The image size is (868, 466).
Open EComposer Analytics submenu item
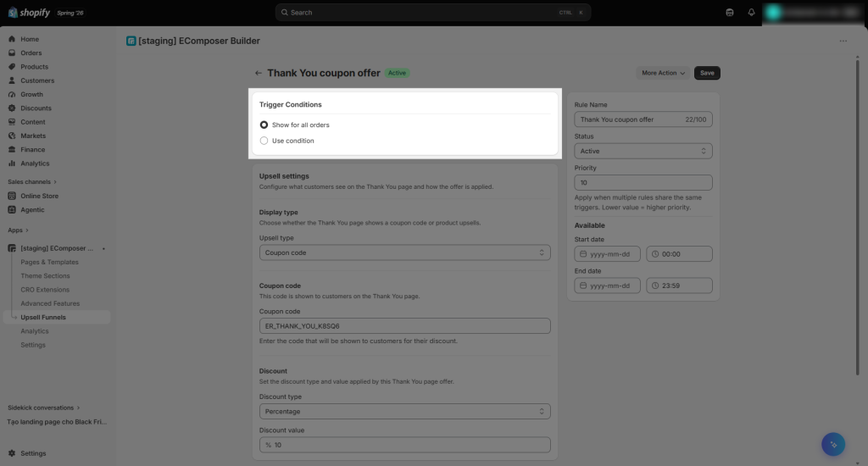click(35, 331)
